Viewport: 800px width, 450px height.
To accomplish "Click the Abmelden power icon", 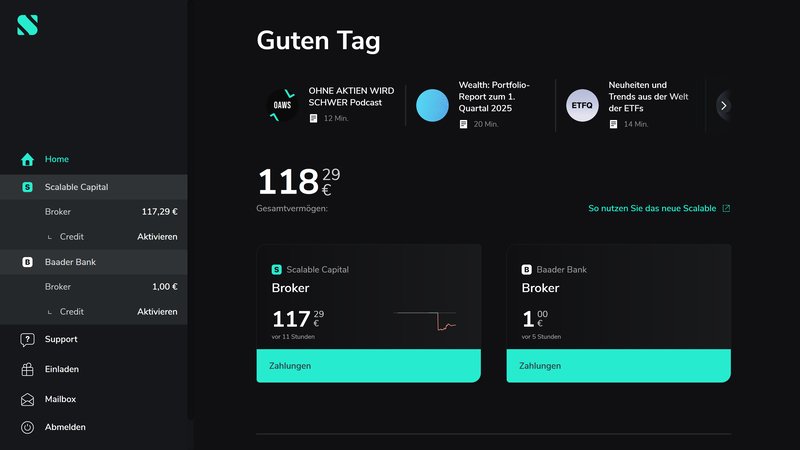I will point(28,428).
